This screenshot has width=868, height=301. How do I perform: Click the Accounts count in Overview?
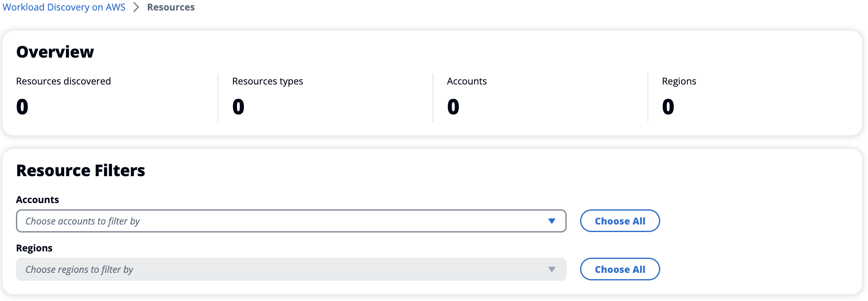(x=453, y=107)
